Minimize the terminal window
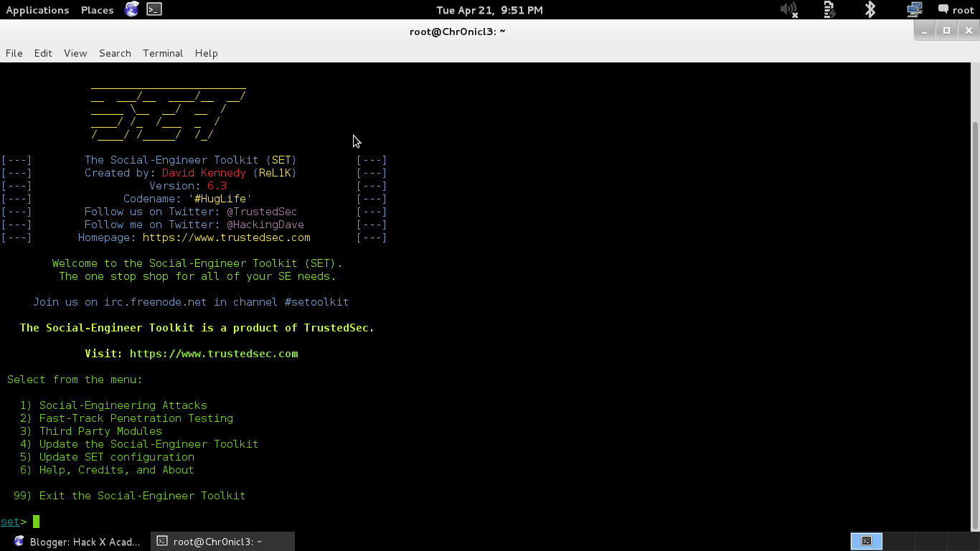Viewport: 980px width, 551px height. [925, 31]
